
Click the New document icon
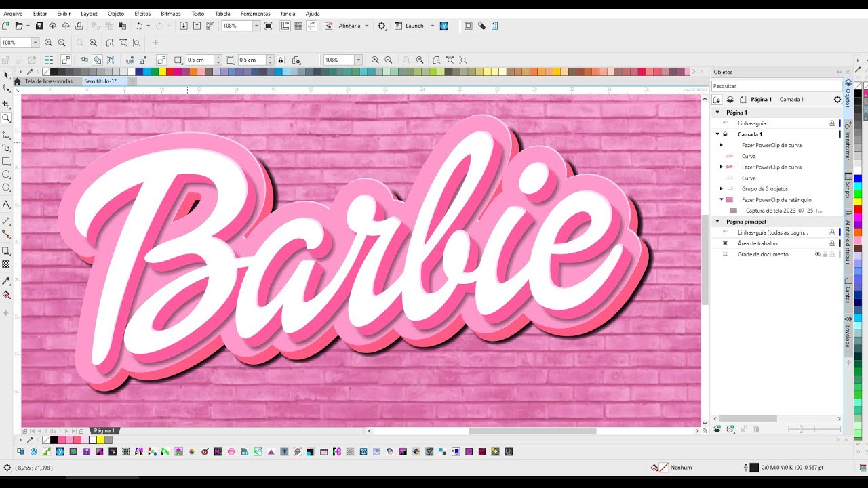coord(5,26)
